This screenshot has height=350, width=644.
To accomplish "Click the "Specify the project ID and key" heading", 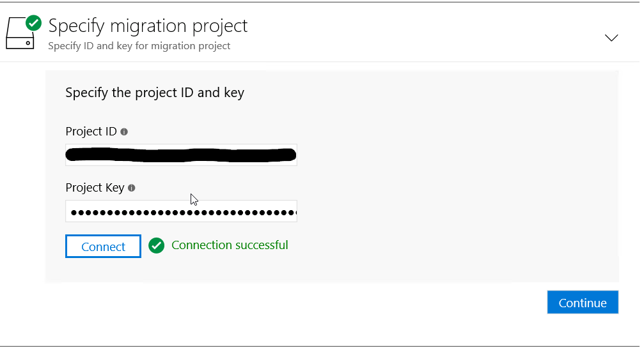I will [155, 93].
